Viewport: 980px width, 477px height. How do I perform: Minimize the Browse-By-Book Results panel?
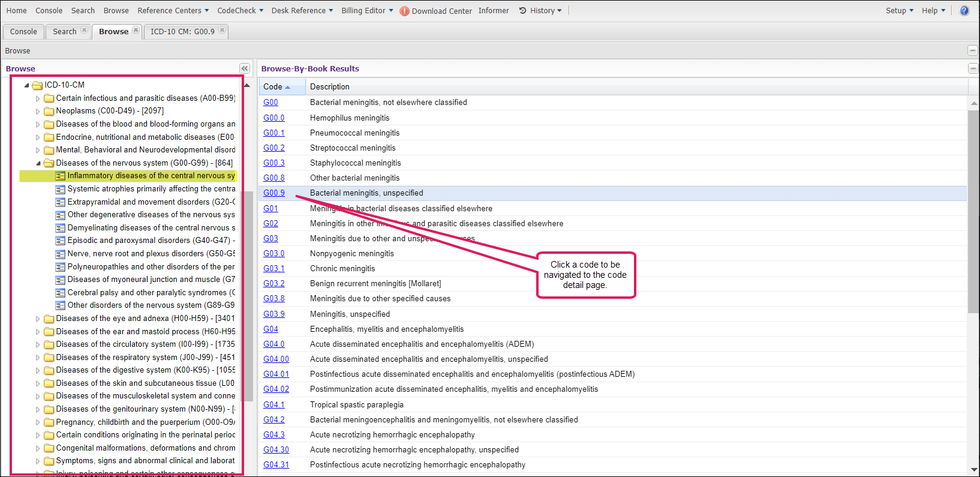tap(973, 68)
